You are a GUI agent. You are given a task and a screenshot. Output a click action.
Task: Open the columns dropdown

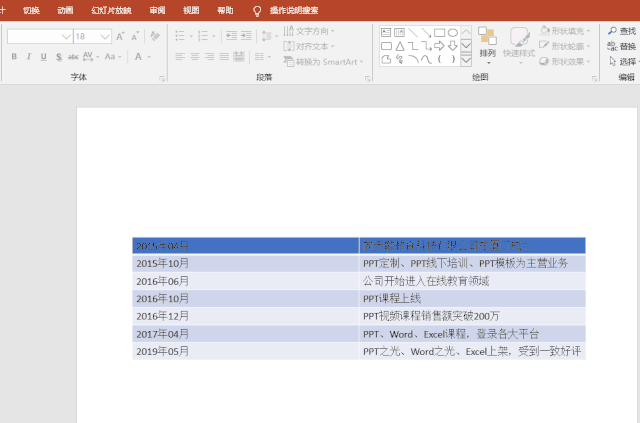[x=262, y=56]
